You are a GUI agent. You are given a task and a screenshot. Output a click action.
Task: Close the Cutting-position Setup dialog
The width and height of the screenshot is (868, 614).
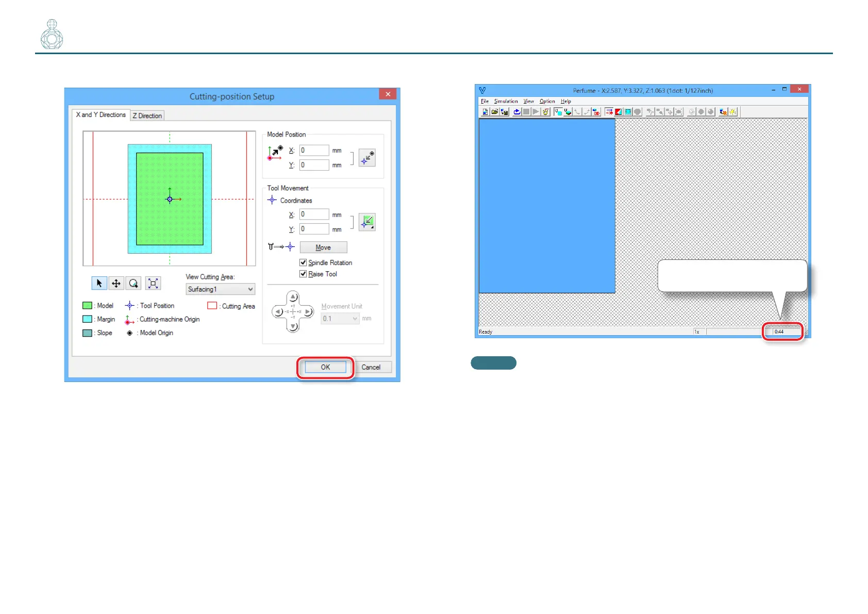(x=388, y=94)
